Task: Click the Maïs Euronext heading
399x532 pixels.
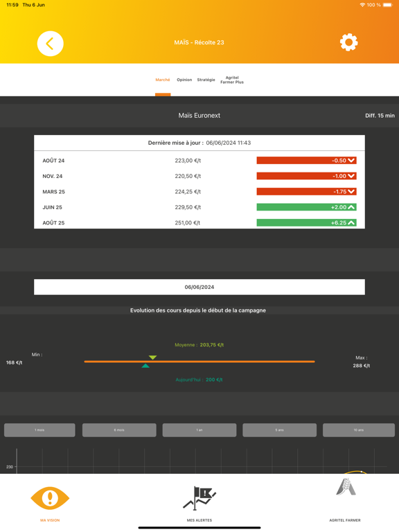Action: click(199, 116)
